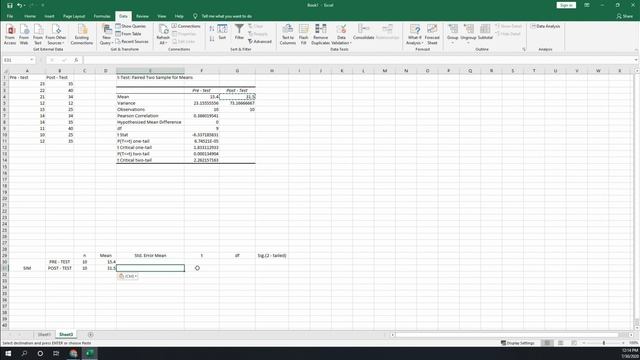640x360 pixels.
Task: Click the Consolidate icon
Action: [364, 32]
